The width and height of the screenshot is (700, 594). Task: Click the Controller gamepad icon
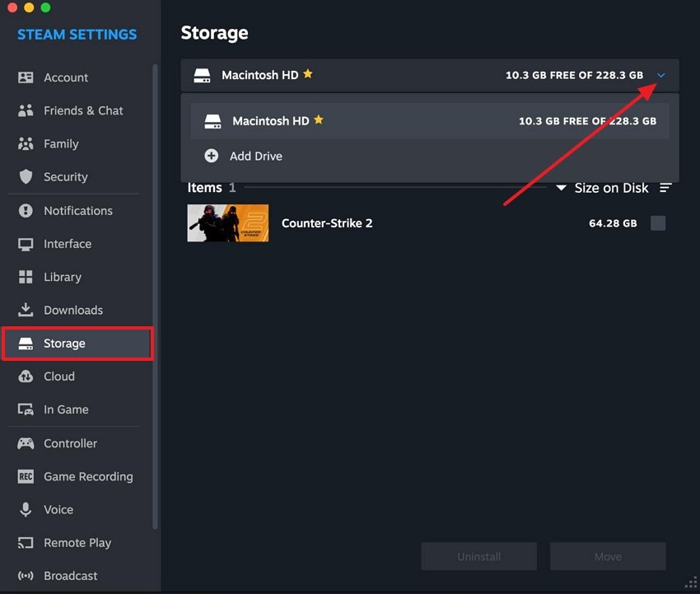[26, 443]
